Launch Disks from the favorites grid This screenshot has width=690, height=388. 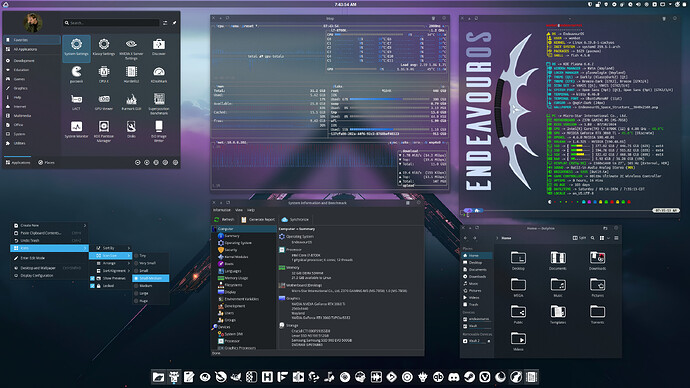(131, 130)
